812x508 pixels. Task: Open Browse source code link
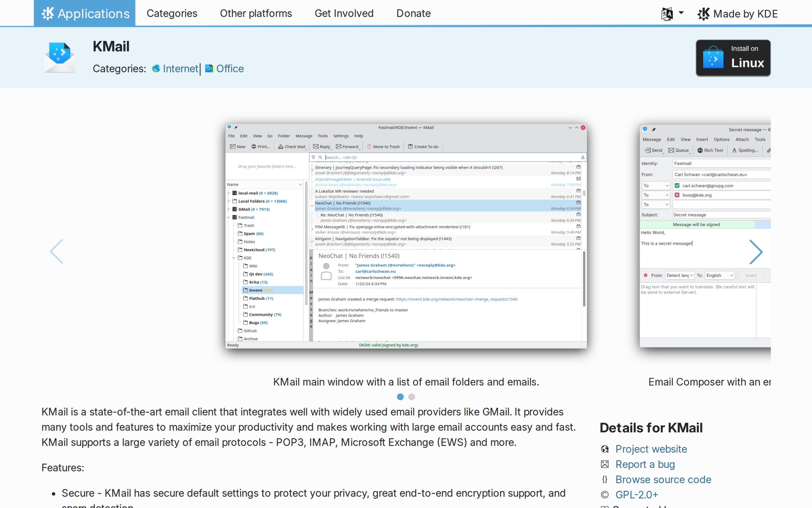click(x=663, y=479)
